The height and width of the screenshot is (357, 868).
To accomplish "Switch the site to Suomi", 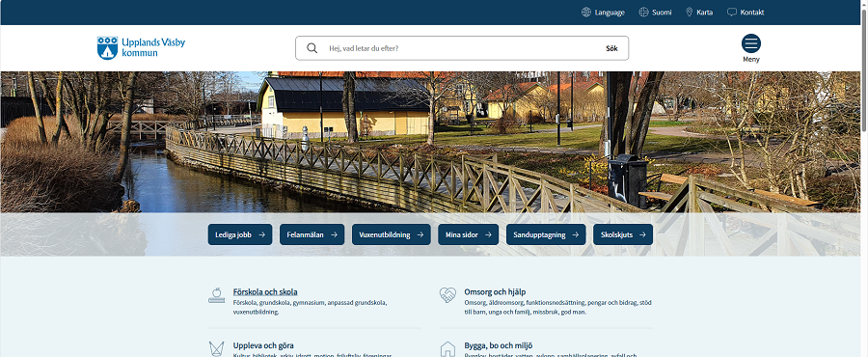I will [x=655, y=13].
